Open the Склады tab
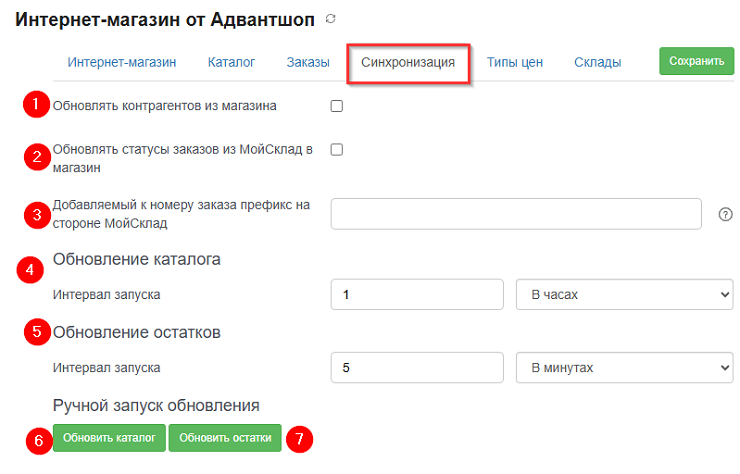740x474 pixels. pos(597,62)
